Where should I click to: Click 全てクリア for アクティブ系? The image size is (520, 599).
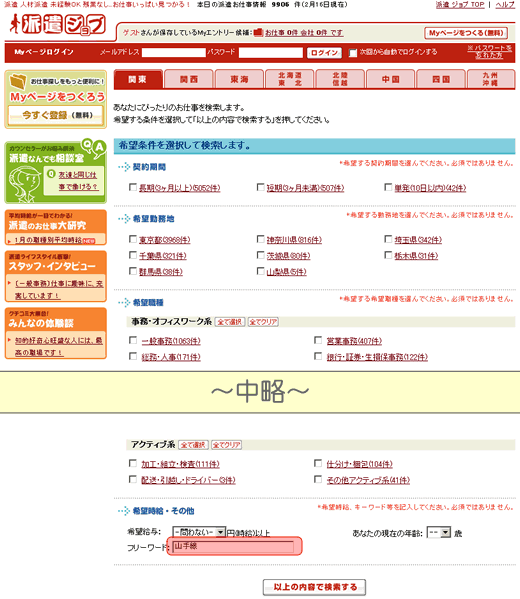pyautogui.click(x=226, y=445)
